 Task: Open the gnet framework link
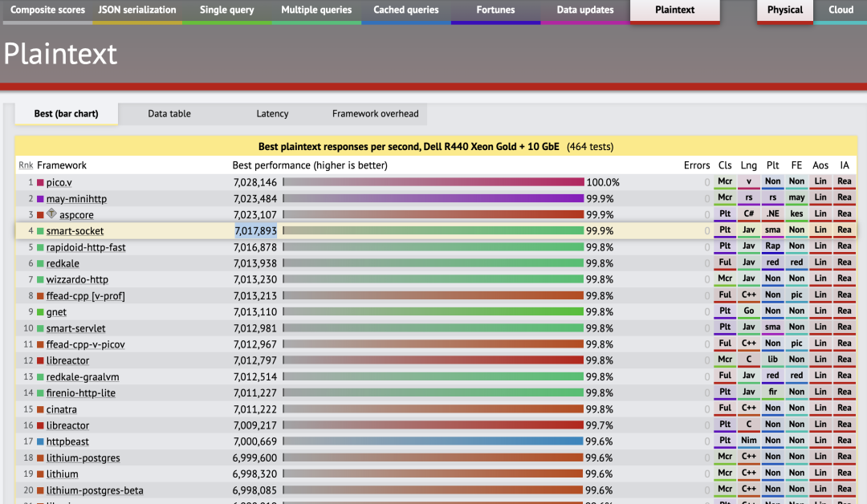pos(56,312)
